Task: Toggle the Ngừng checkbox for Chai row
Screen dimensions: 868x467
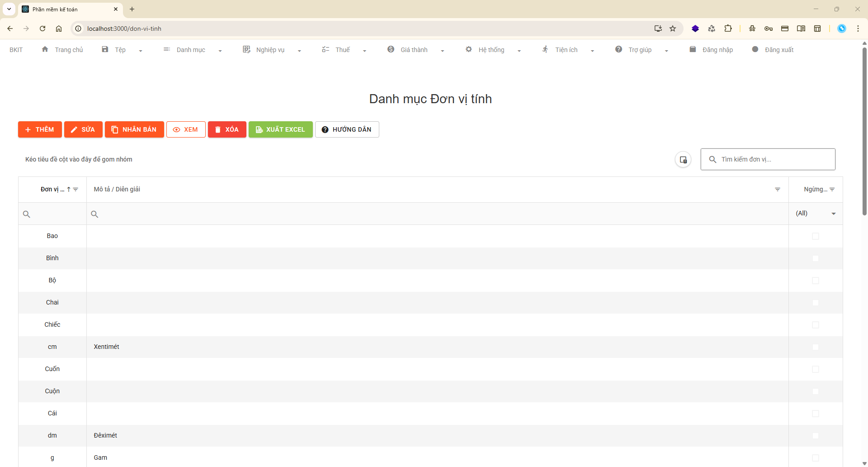Action: tap(816, 303)
